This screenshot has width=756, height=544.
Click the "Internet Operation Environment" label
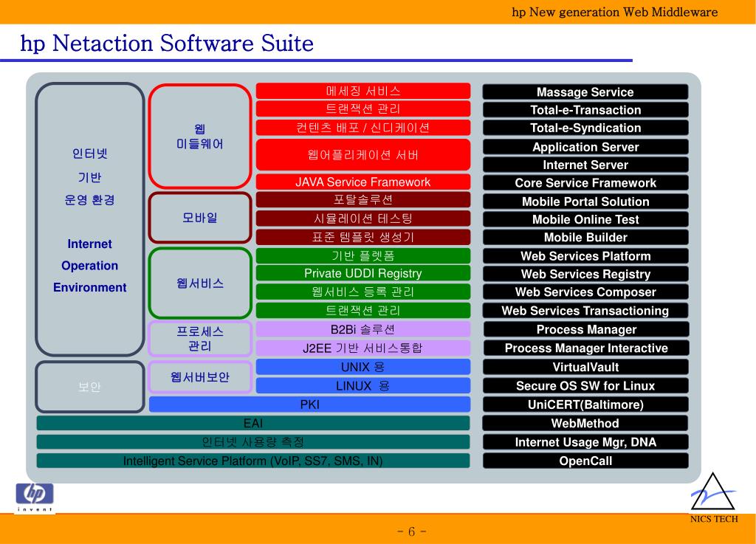(89, 266)
